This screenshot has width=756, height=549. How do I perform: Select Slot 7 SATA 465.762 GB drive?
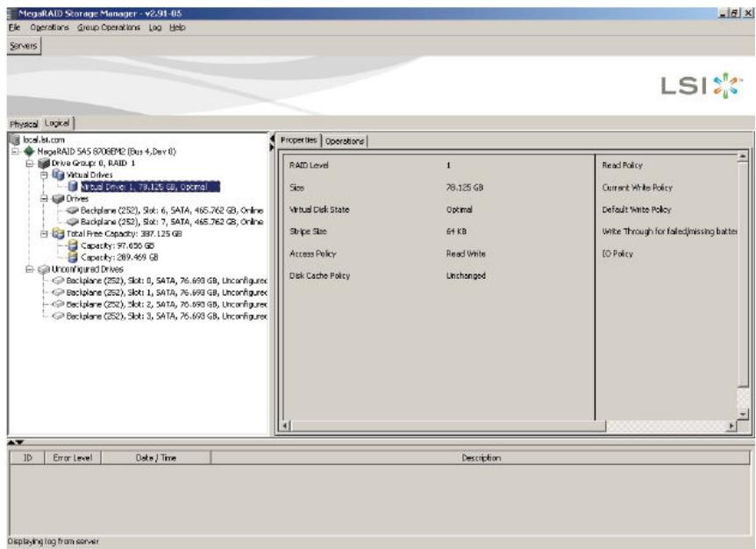pos(172,222)
